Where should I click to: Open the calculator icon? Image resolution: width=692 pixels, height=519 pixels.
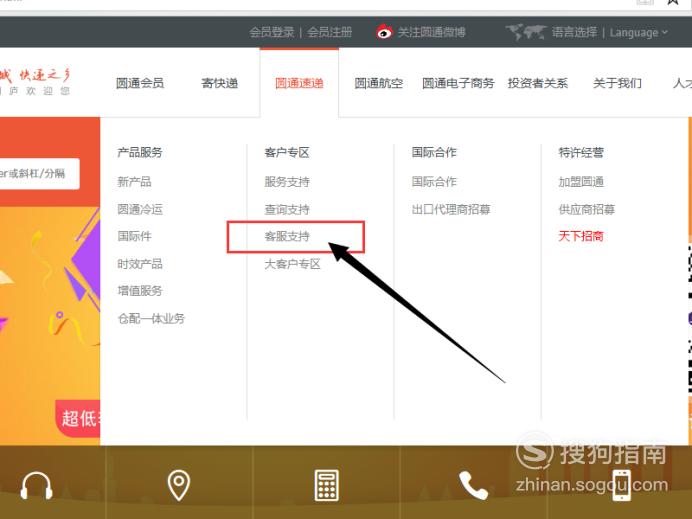coord(327,485)
